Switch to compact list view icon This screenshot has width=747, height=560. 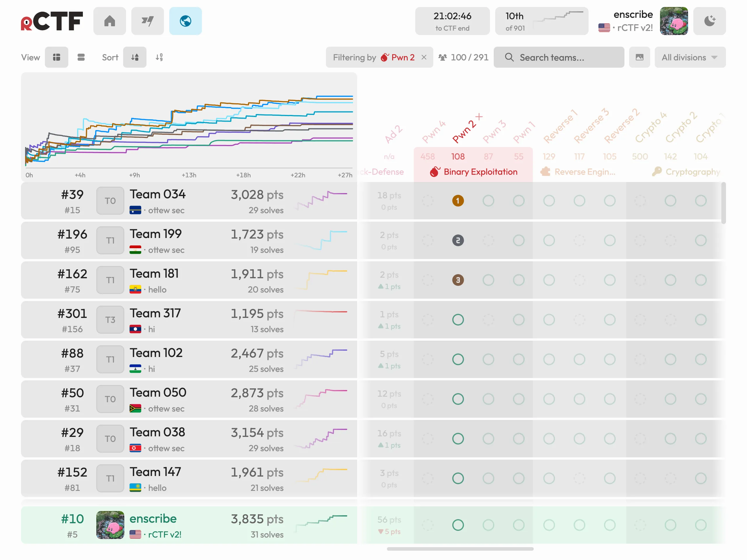point(81,57)
